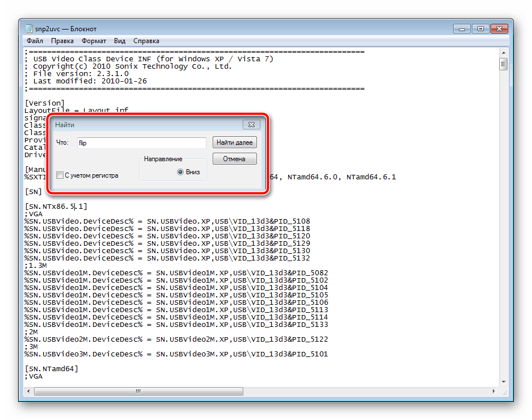Image resolution: width=532 pixels, height=420 pixels.
Task: Click the horizontal scrollbar right arrow
Action: point(493,391)
